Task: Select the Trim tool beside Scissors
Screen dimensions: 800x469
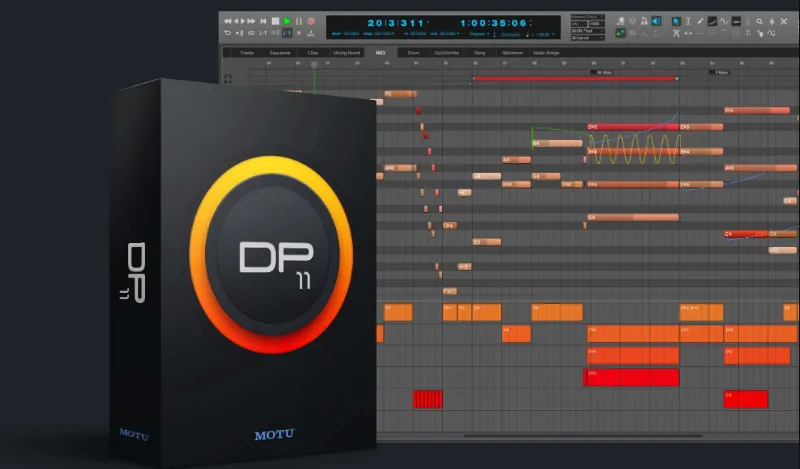Action: [x=688, y=34]
